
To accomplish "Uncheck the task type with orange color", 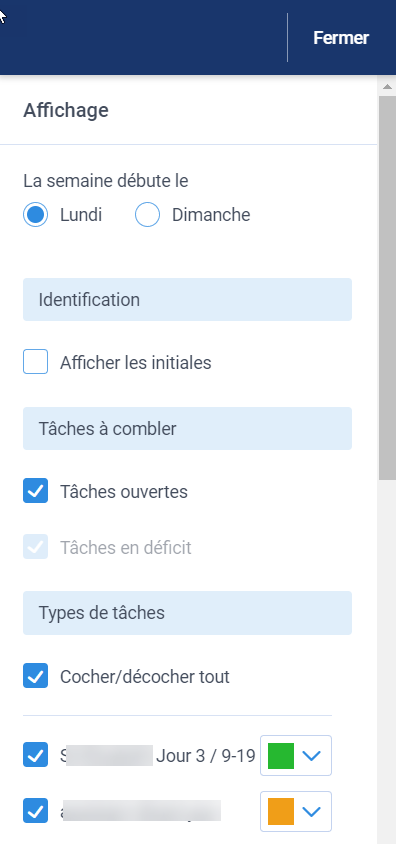I will click(36, 811).
